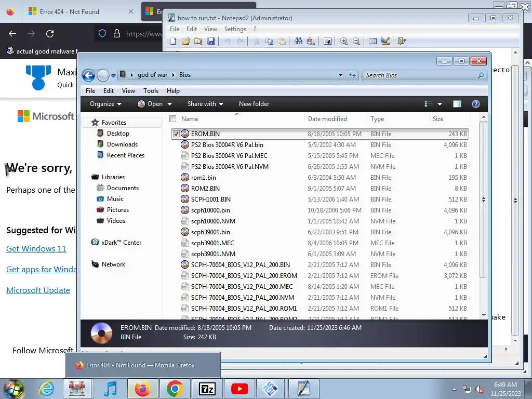Click Open file icon in Notepad2 toolbar
This screenshot has height=399, width=532.
pos(185,41)
